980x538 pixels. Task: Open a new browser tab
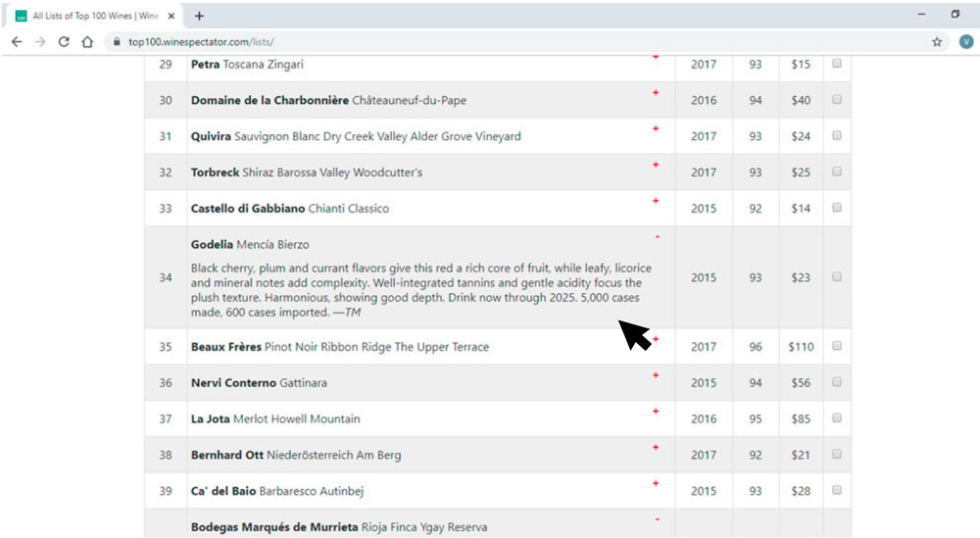pyautogui.click(x=199, y=16)
